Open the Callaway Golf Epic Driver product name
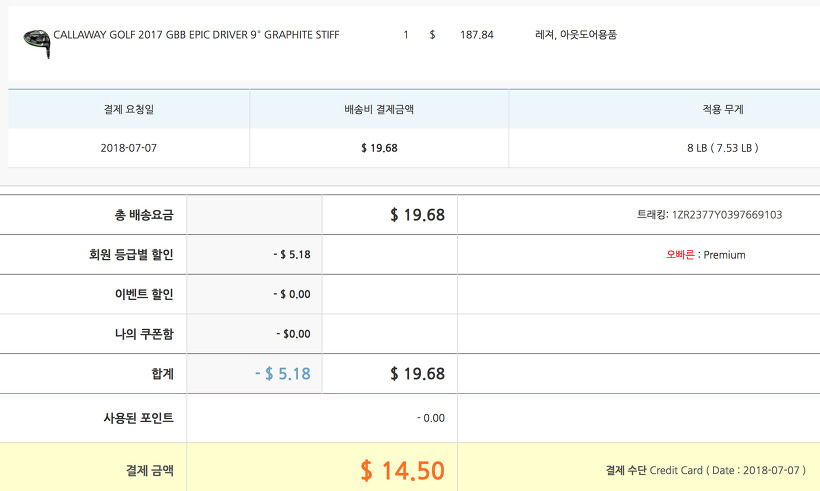 [196, 35]
